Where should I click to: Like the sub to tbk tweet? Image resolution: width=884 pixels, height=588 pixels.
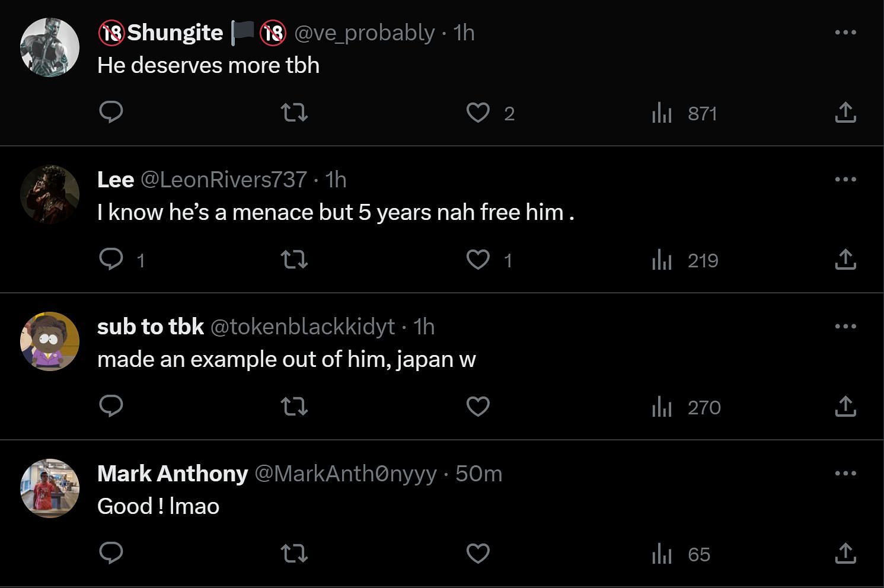(x=478, y=407)
